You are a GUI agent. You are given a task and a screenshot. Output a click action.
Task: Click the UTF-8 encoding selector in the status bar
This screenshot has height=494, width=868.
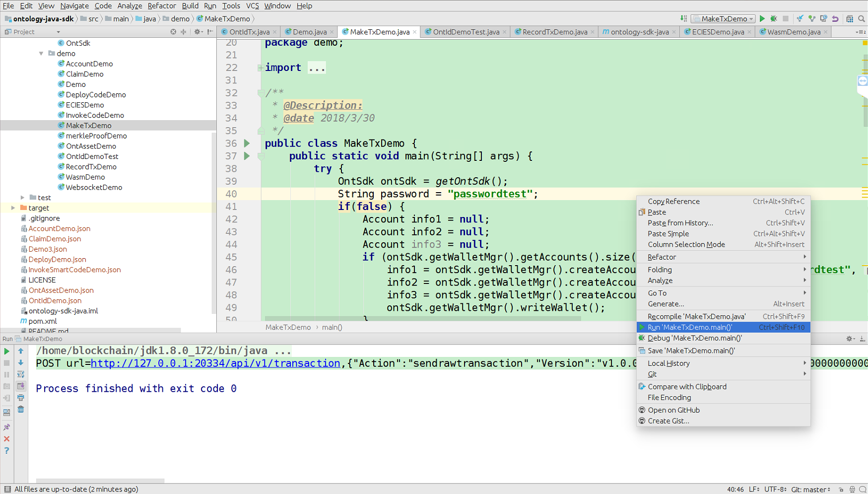click(775, 490)
